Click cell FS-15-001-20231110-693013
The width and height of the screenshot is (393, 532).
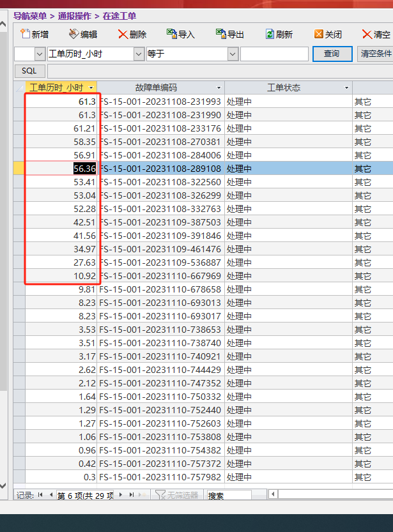[160, 303]
